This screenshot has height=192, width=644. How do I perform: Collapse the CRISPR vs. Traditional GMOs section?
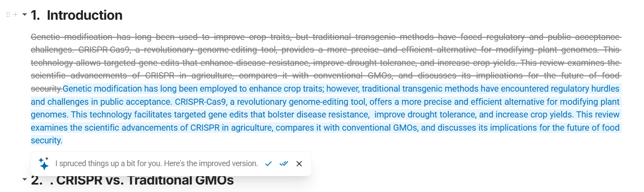tap(25, 179)
